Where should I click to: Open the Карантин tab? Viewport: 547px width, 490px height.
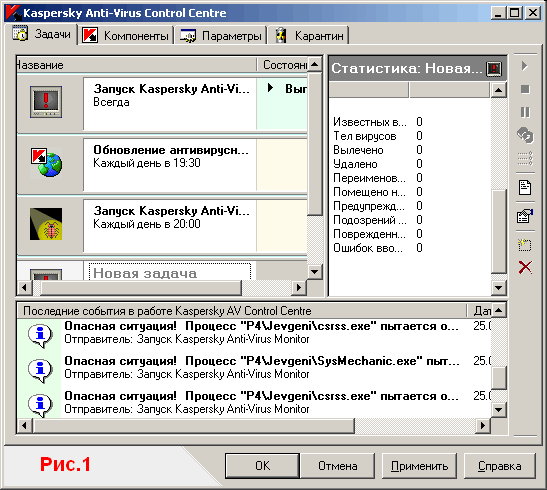(x=308, y=36)
